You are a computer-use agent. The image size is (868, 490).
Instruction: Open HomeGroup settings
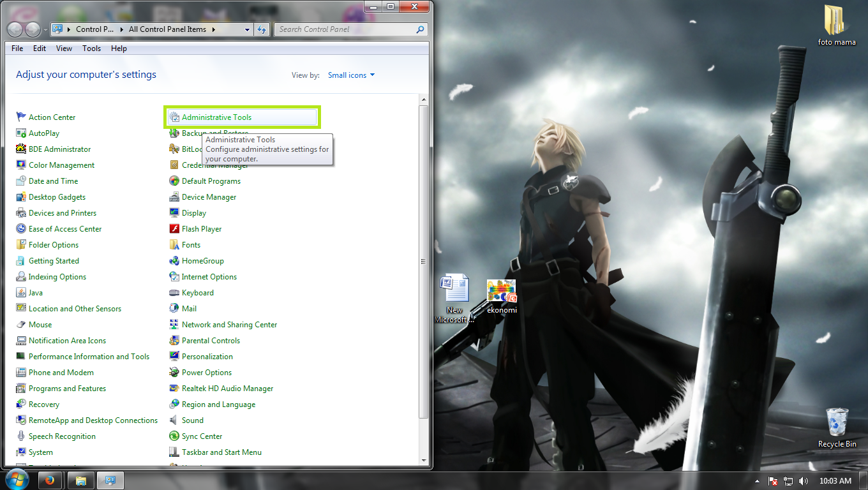click(202, 260)
